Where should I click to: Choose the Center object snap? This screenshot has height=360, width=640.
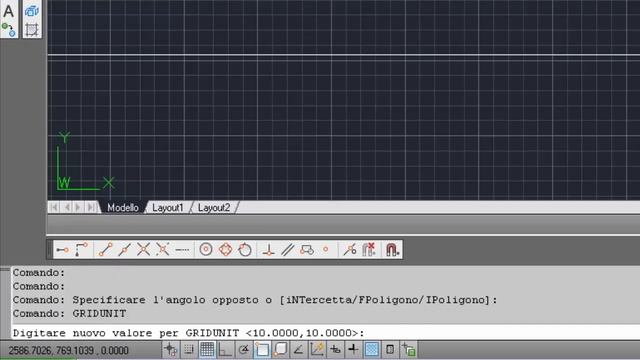pos(206,249)
